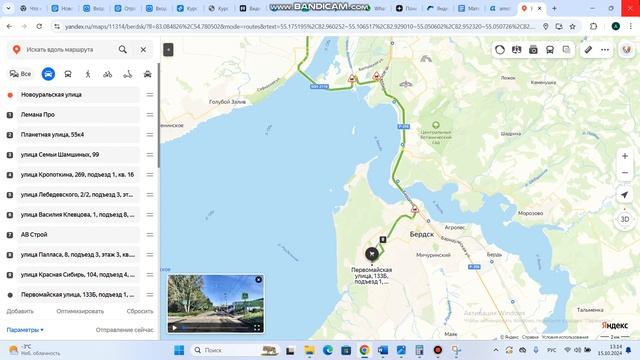
Task: Close the route panel with X
Action: [143, 50]
